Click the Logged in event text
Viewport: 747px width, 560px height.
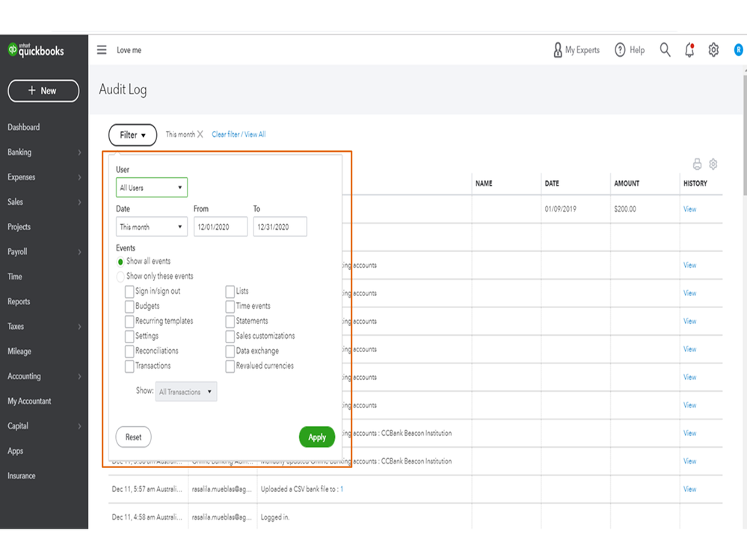coord(275,517)
